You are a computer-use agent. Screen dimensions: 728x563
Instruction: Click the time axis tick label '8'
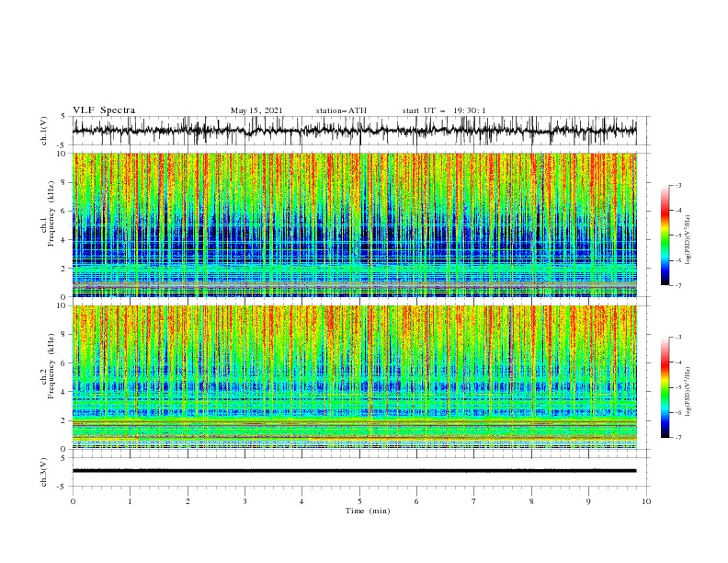531,501
